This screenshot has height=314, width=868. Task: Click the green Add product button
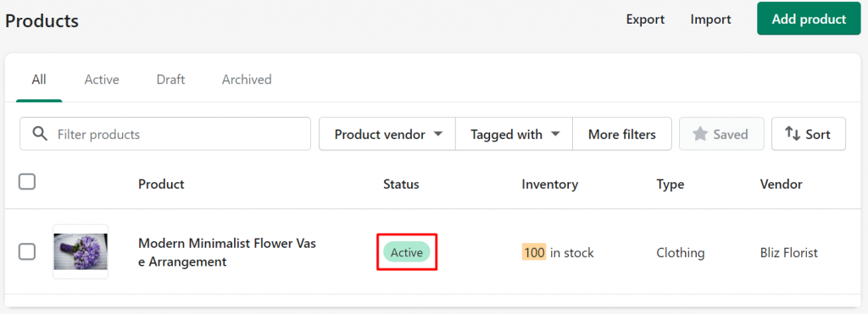(x=809, y=19)
